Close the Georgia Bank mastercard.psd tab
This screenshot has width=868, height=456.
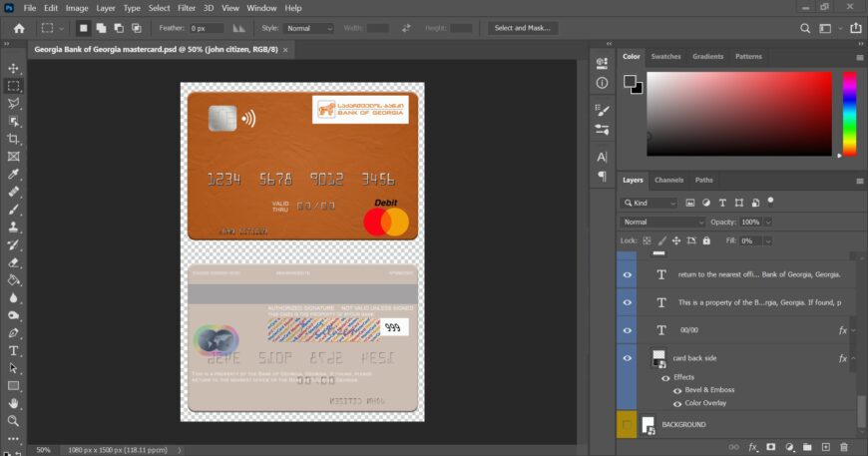point(285,50)
